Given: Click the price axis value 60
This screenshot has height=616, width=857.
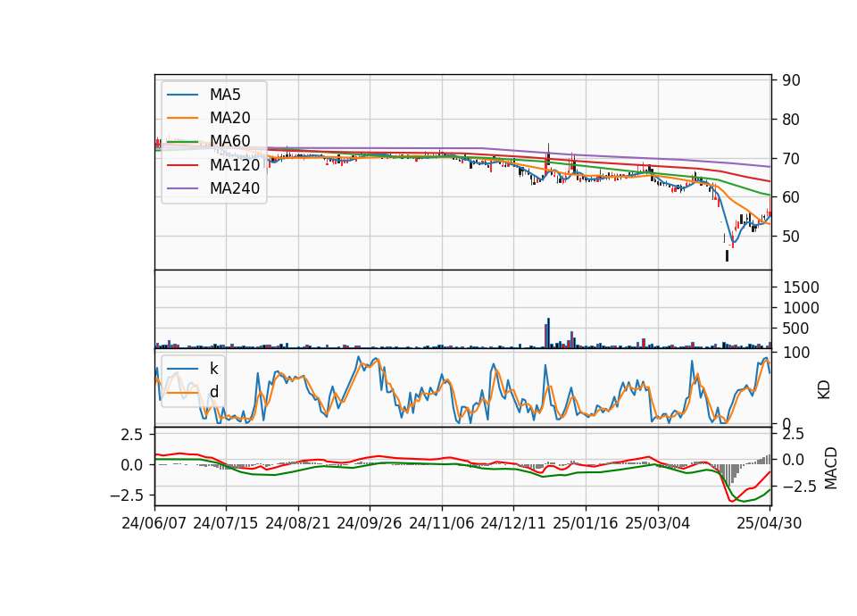Looking at the screenshot, I should [791, 197].
